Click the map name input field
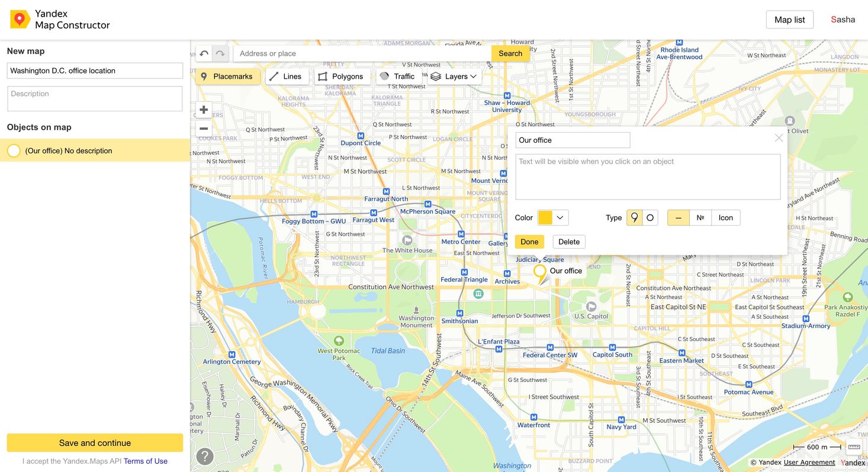Viewport: 868px width, 472px height. point(95,70)
